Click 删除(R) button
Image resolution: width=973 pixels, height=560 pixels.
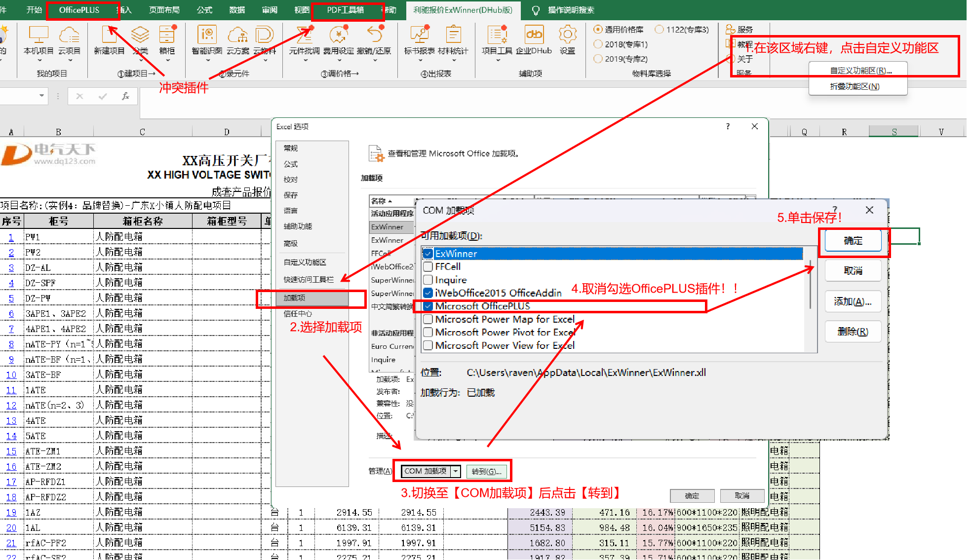[853, 332]
